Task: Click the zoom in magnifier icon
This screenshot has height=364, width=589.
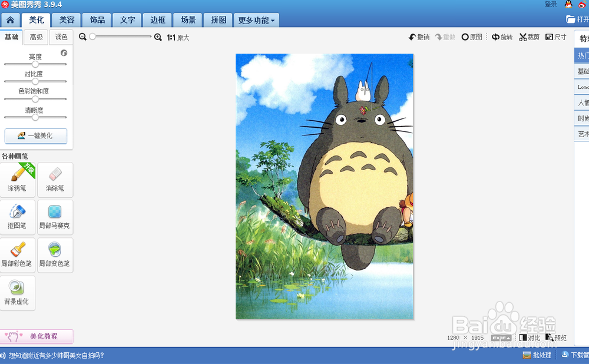Action: coord(158,37)
